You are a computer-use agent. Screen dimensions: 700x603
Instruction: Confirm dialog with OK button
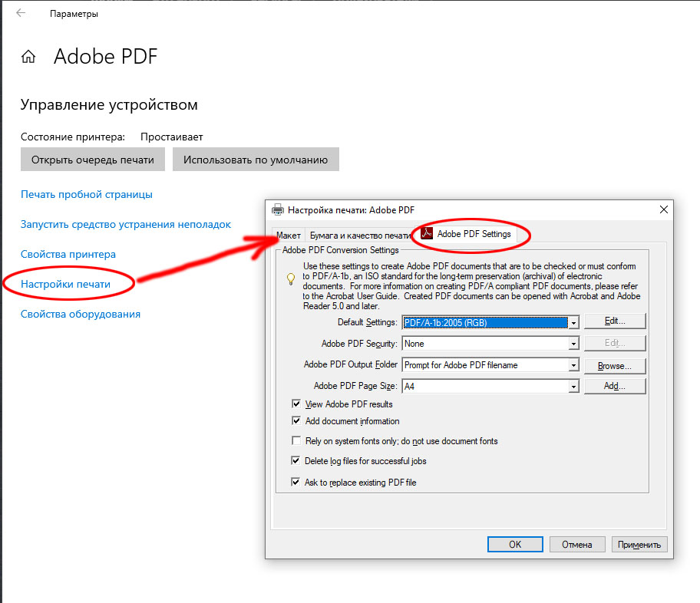pyautogui.click(x=515, y=545)
